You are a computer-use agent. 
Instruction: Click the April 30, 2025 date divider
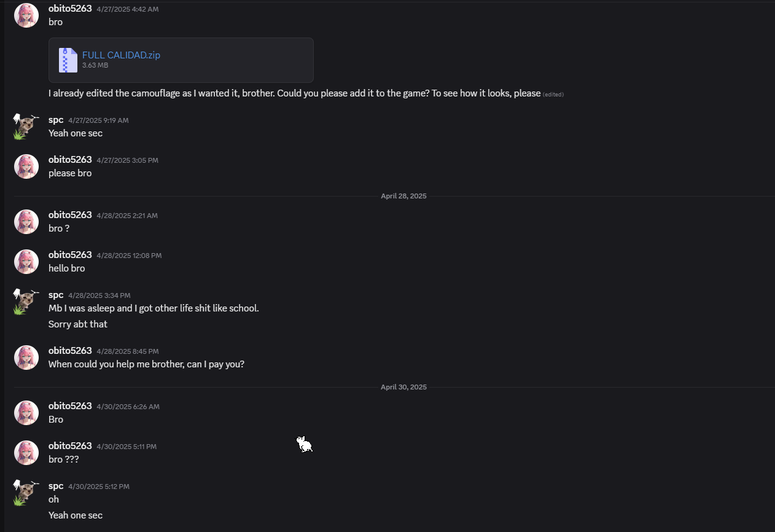pyautogui.click(x=403, y=387)
